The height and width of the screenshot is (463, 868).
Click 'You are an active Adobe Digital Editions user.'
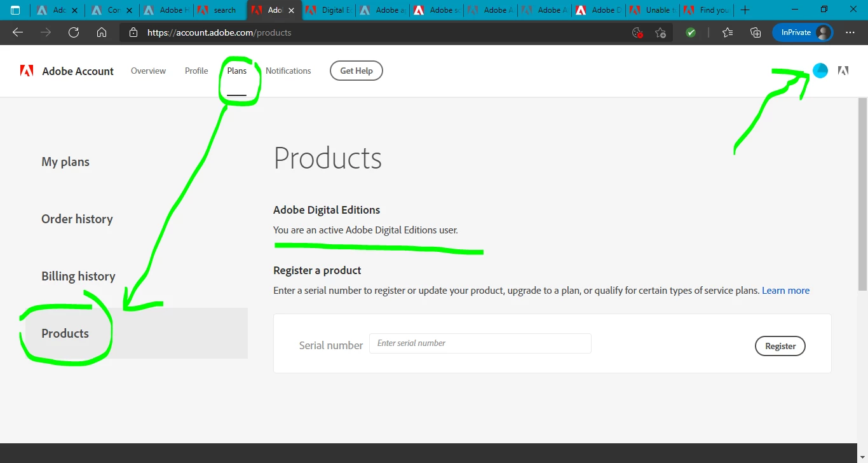[365, 230]
